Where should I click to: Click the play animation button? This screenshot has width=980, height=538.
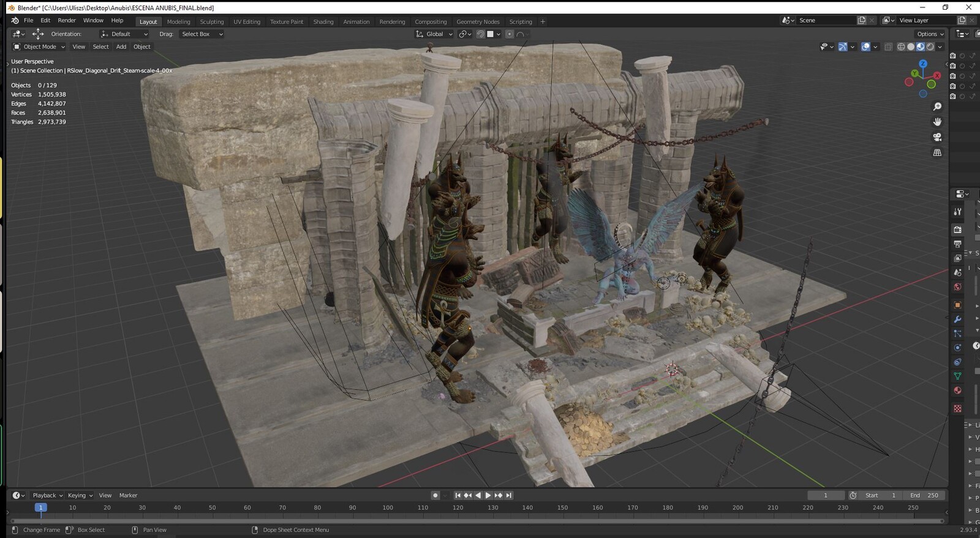pyautogui.click(x=488, y=495)
